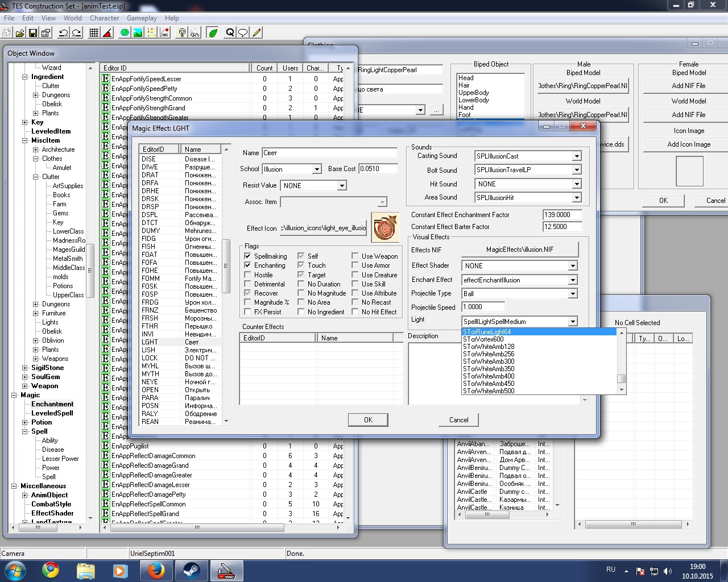Activate the landscape editing icon

click(138, 33)
